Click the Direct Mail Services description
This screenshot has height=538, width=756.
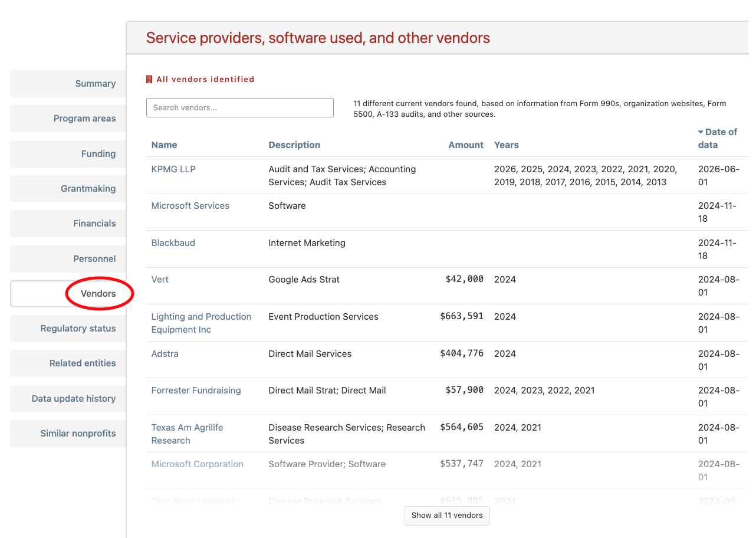310,354
